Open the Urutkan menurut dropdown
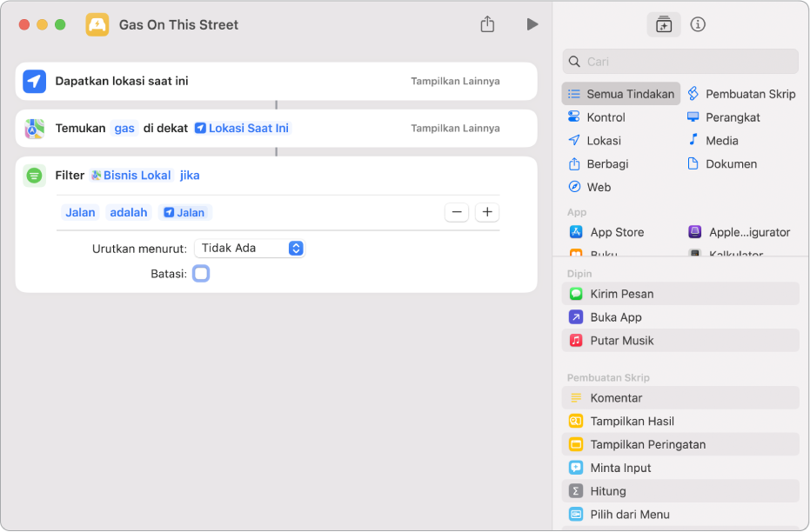 (x=250, y=248)
